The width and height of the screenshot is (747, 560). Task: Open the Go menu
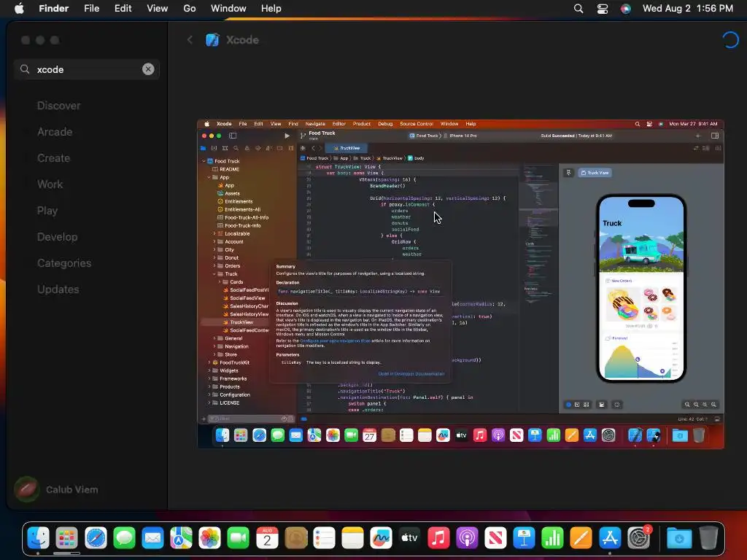190,9
